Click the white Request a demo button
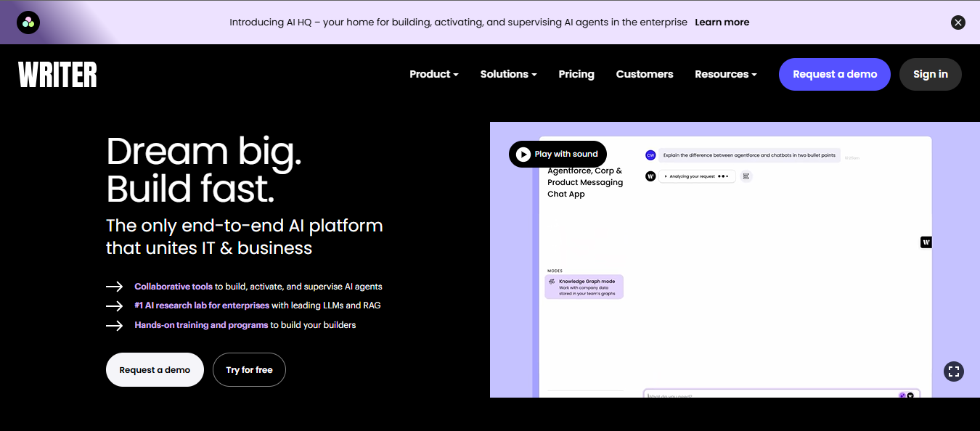Screen dimensions: 980x431 [155, 370]
